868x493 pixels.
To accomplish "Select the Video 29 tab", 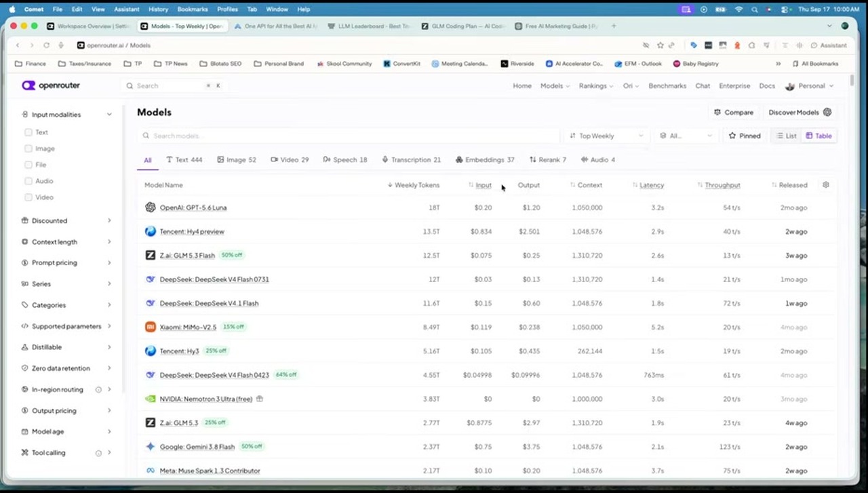I will tap(290, 160).
